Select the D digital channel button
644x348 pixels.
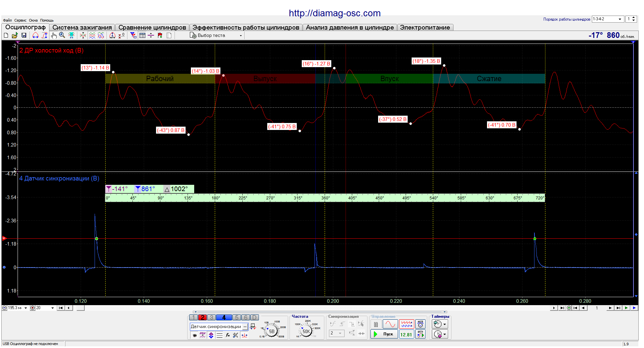click(x=254, y=317)
